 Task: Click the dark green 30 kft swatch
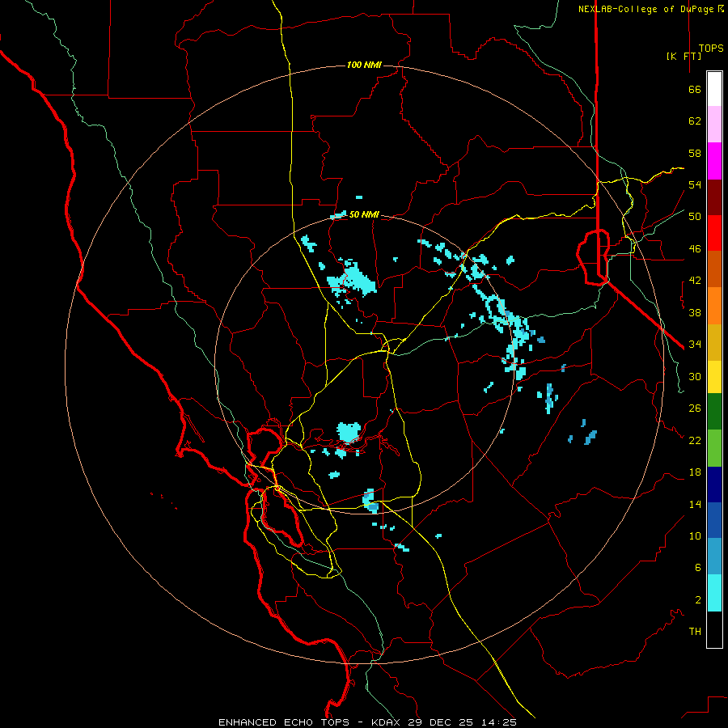[x=714, y=412]
